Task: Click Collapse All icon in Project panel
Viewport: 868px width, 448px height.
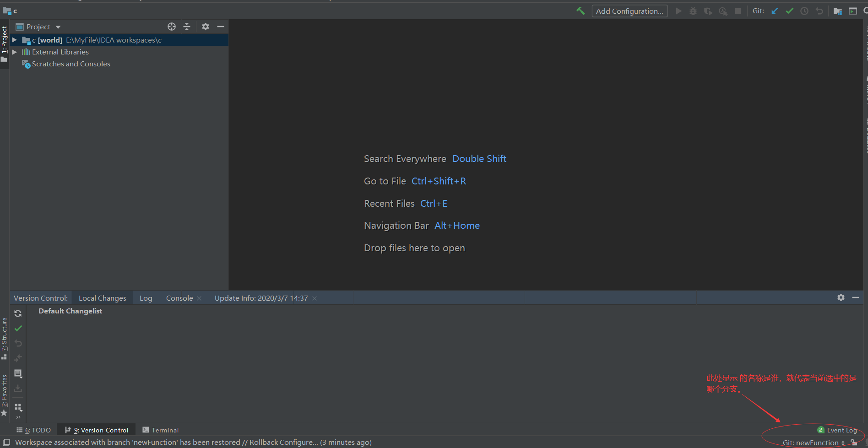Action: pos(187,27)
